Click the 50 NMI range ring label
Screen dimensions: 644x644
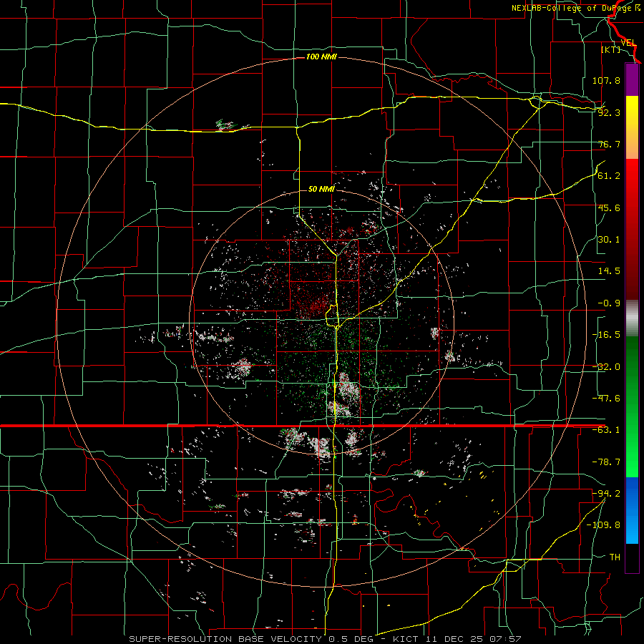point(321,189)
